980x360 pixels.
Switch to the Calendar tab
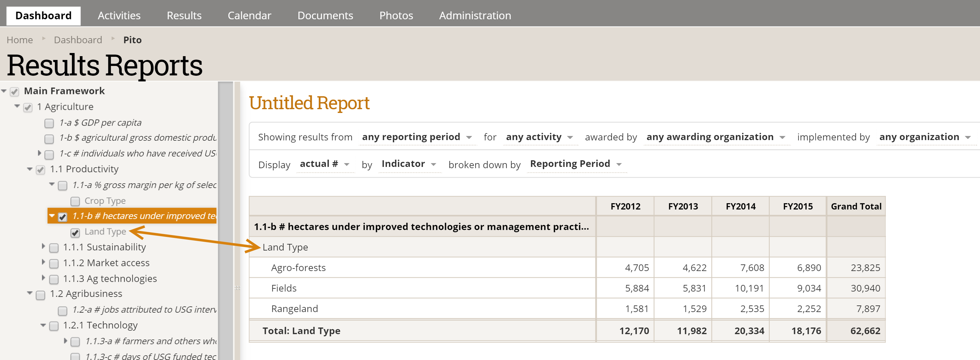[249, 15]
